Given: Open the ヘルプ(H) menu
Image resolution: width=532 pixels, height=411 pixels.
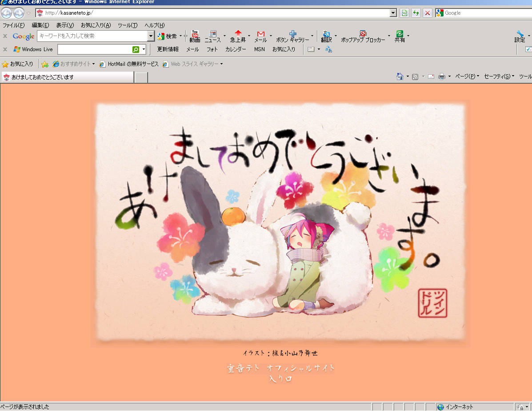Looking at the screenshot, I should 155,25.
